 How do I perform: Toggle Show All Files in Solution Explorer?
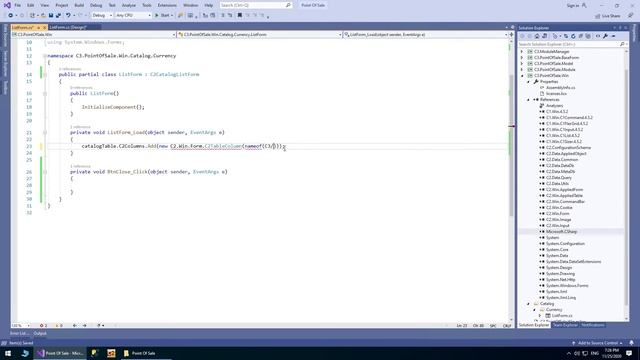(x=588, y=36)
